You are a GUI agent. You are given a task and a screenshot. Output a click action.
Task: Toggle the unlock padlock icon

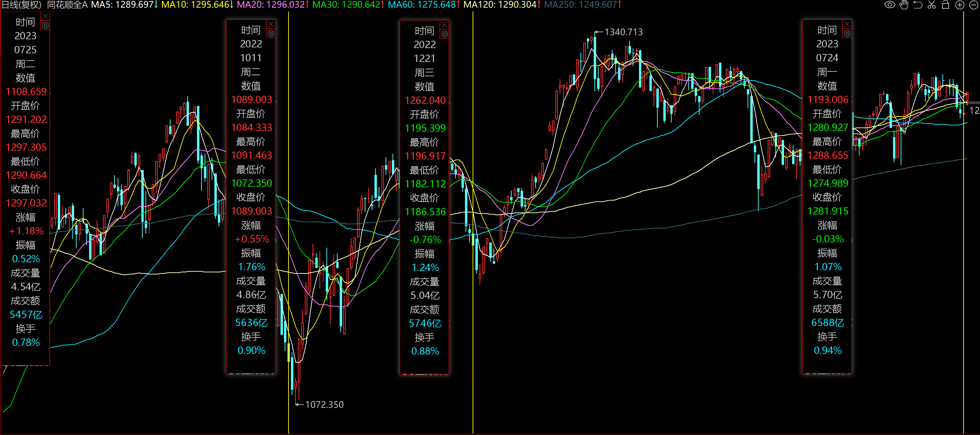coord(946,5)
